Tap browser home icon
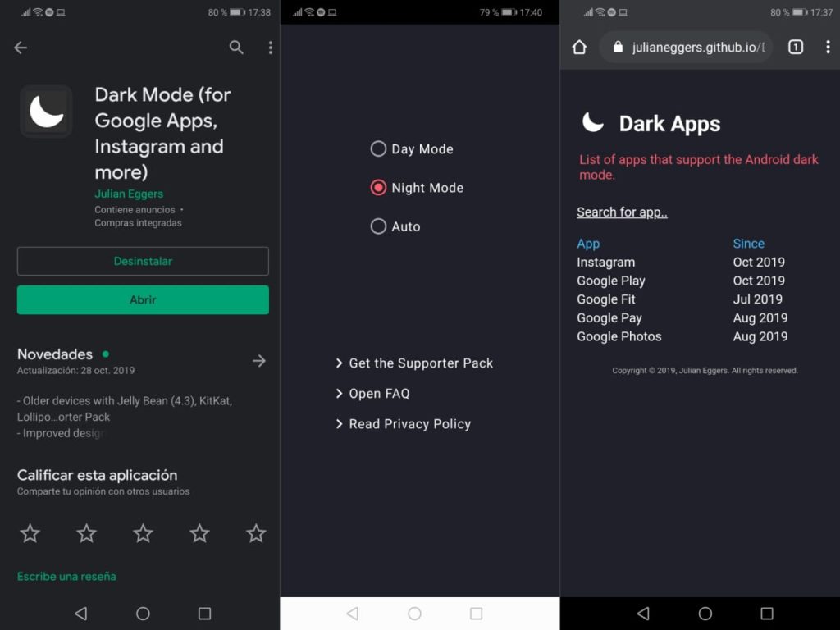Viewport: 840px width, 630px height. click(x=579, y=47)
